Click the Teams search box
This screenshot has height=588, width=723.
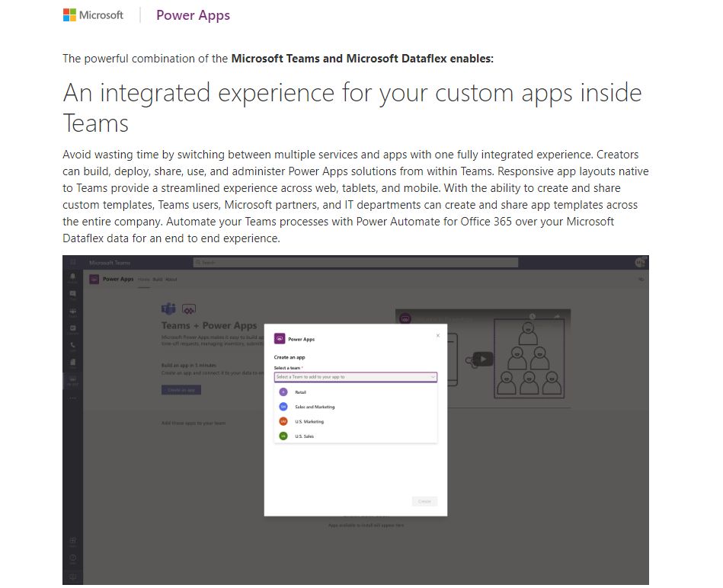pyautogui.click(x=356, y=263)
